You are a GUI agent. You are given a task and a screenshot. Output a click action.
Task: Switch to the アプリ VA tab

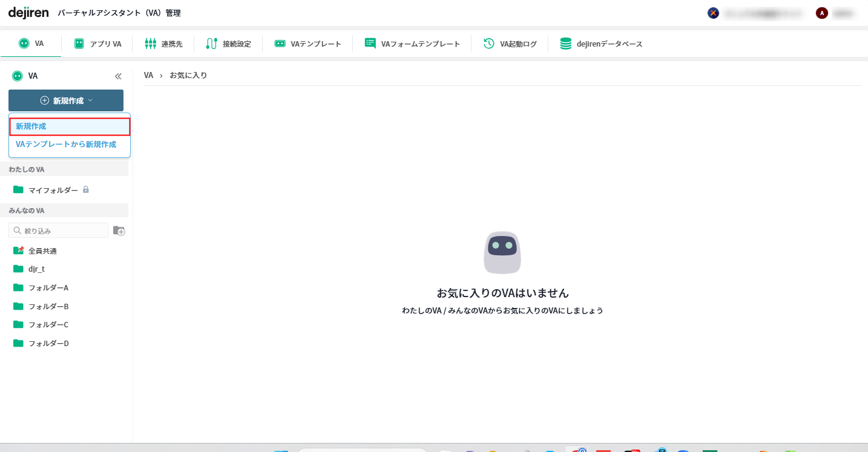point(97,44)
